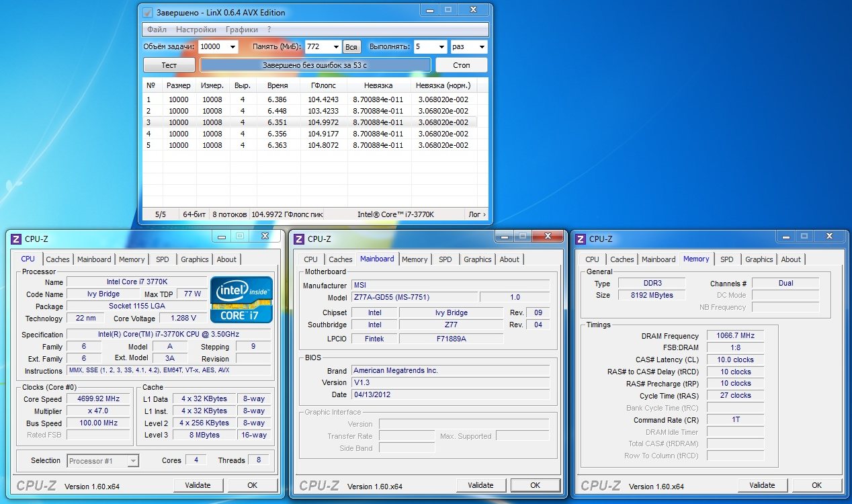Click Validate in the leftmost CPU-Z window
This screenshot has height=504, width=852.
pos(198,485)
